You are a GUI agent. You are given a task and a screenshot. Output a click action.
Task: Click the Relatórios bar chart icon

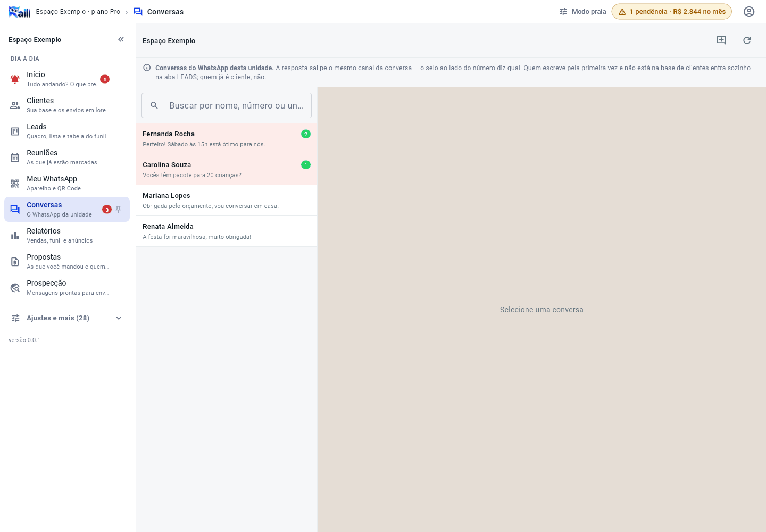(15, 236)
